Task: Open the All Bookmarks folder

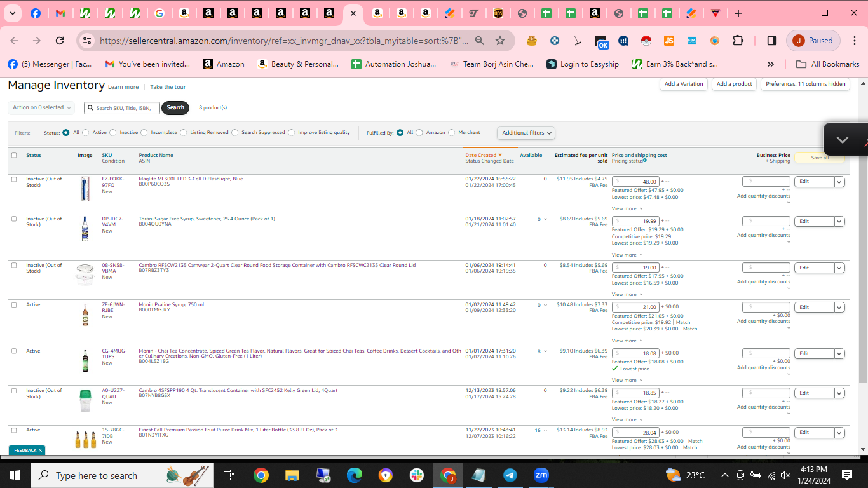Action: pyautogui.click(x=827, y=64)
